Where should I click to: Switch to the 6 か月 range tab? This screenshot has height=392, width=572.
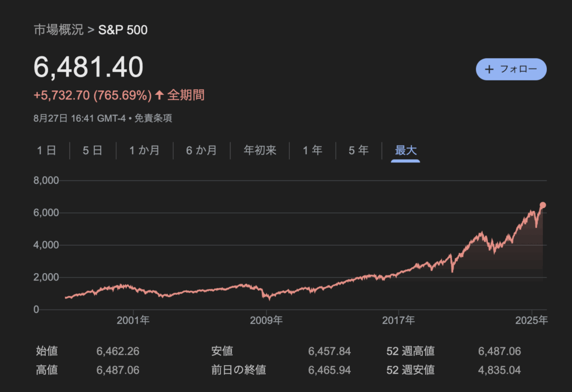coord(201,150)
